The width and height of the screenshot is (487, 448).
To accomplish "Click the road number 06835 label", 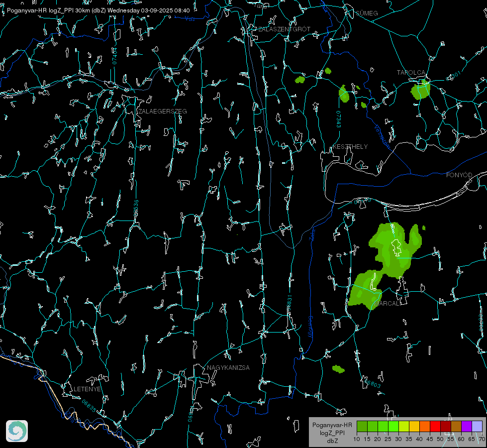I will (x=89, y=406).
